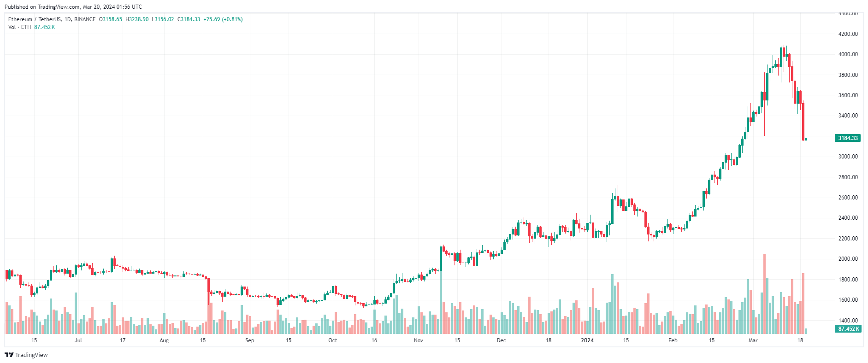Viewport: 868px width, 363px height.
Task: Select the 4000.00 price axis label
Action: [x=848, y=54]
